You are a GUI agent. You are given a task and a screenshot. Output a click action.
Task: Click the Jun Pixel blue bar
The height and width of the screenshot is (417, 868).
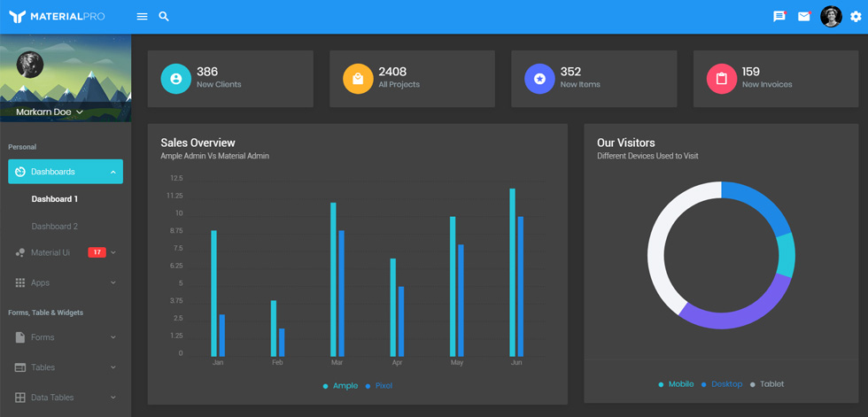pyautogui.click(x=521, y=287)
